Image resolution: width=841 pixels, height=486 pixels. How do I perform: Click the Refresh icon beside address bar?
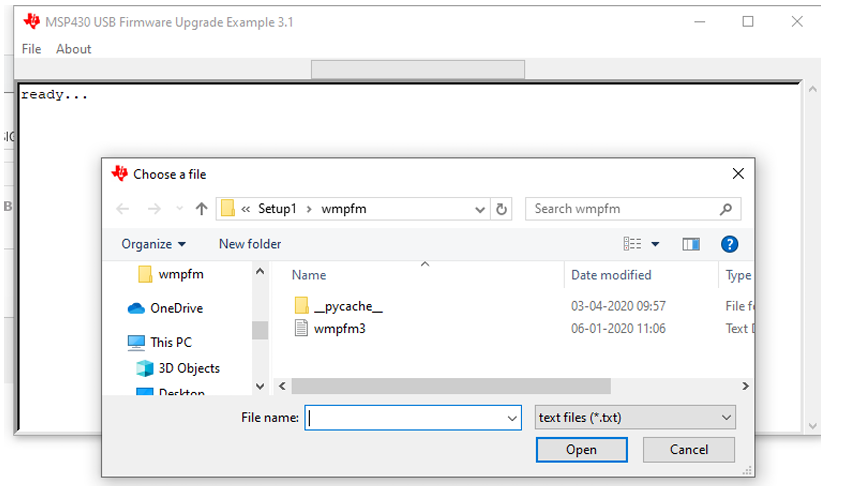[502, 209]
